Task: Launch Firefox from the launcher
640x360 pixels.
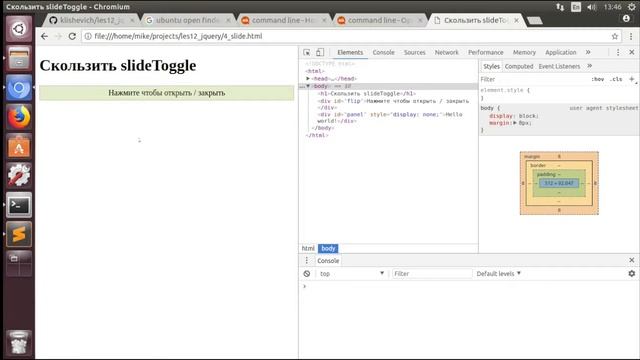Action: pyautogui.click(x=19, y=117)
